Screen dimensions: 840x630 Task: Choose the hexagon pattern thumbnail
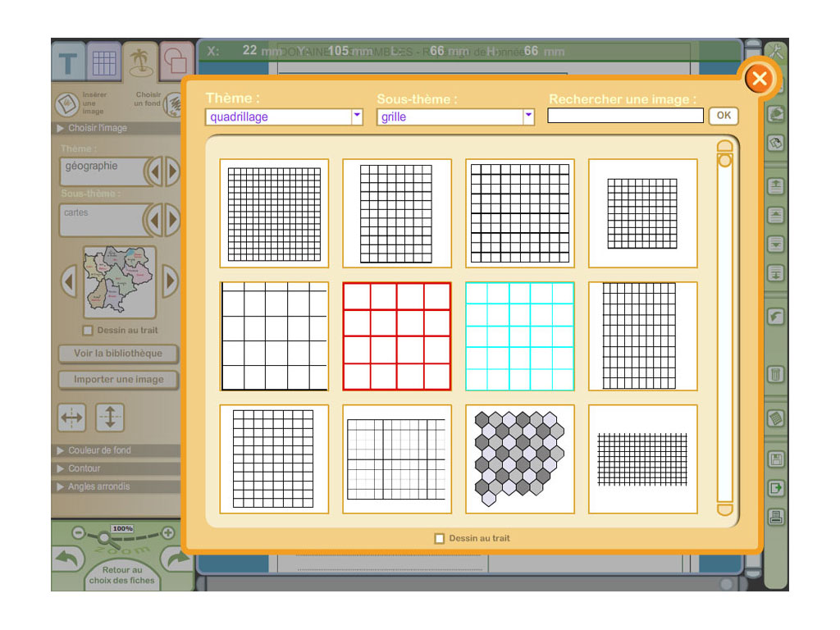[520, 459]
